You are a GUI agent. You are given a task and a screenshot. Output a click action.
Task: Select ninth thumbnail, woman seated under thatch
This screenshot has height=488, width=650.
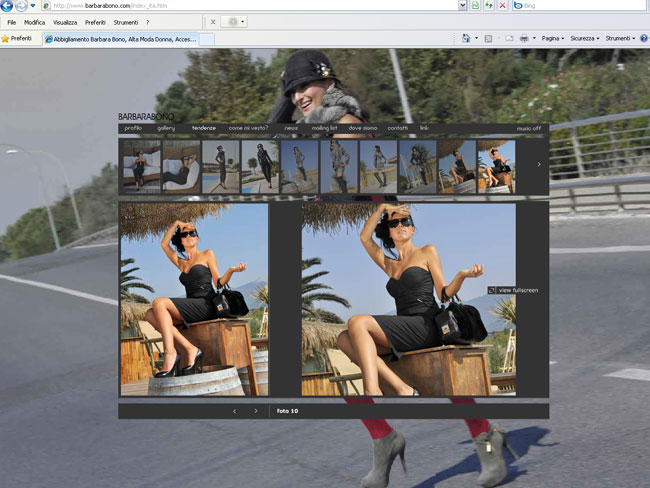coord(457,167)
